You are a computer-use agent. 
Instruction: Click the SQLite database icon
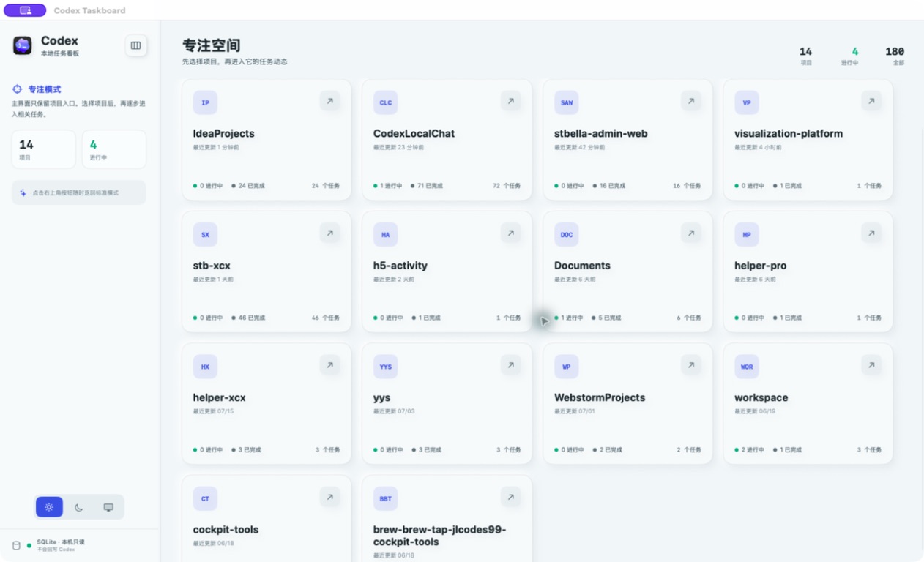(16, 545)
